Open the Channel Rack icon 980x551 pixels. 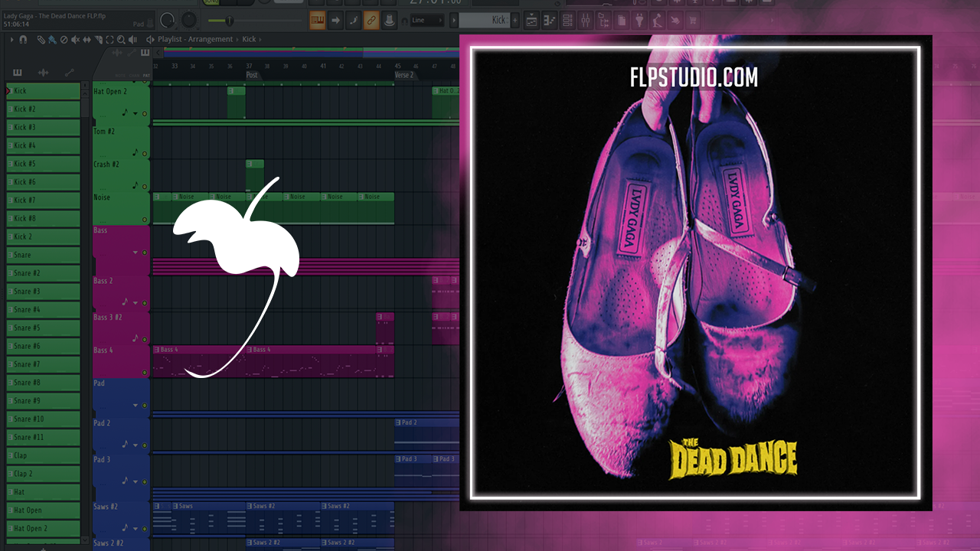[569, 20]
